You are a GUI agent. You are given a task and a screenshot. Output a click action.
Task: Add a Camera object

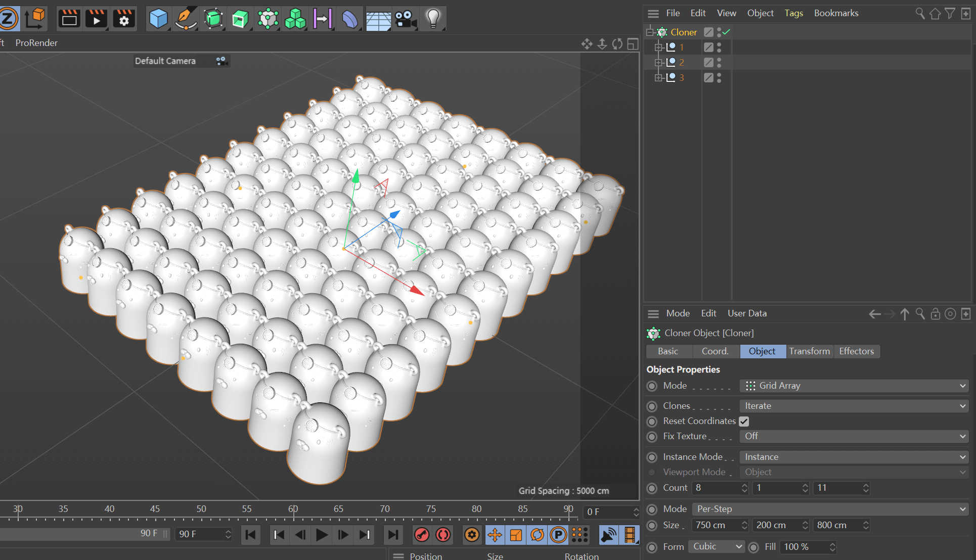405,19
